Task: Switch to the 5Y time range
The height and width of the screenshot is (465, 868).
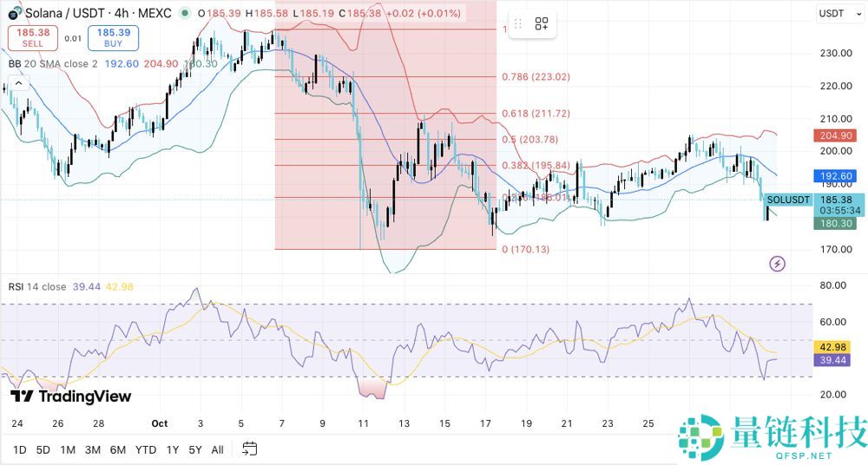Action: (195, 449)
